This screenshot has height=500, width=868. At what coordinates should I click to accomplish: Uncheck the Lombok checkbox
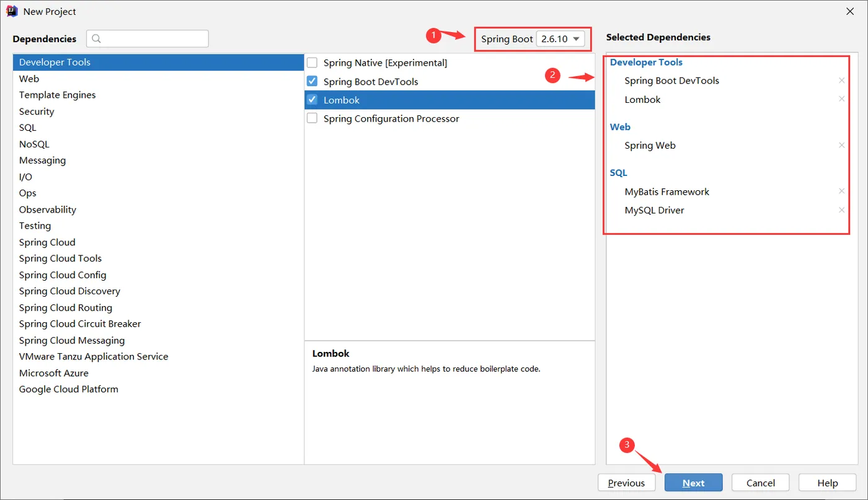tap(312, 100)
